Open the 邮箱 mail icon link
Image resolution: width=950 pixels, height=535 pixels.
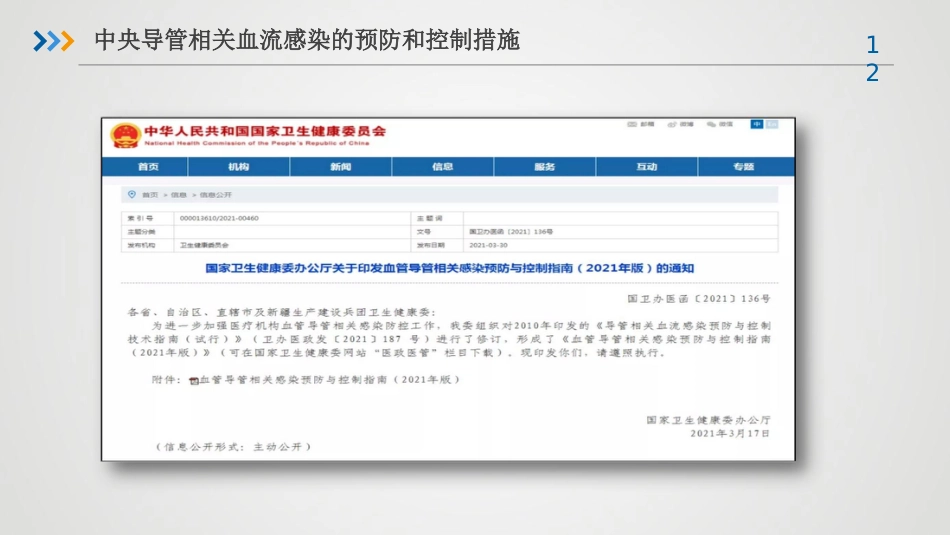point(640,124)
